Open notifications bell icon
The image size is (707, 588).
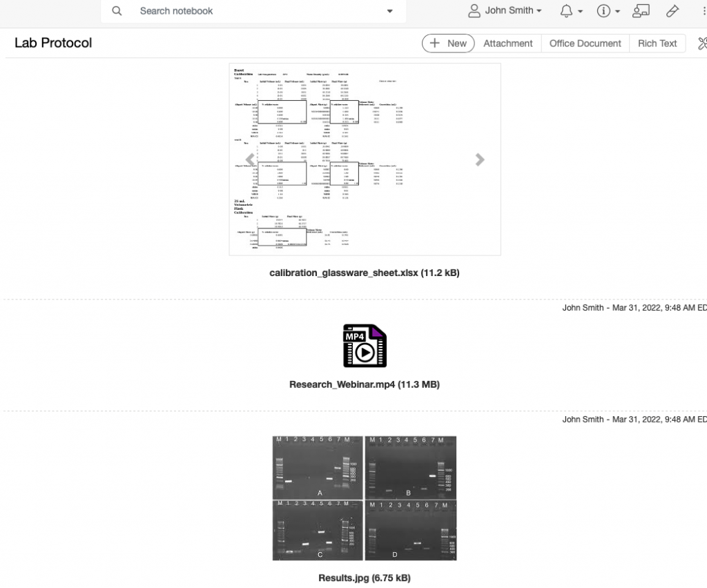[x=566, y=11]
